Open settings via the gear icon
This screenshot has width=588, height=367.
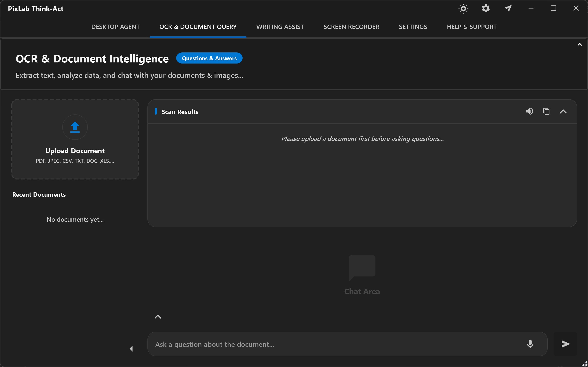click(x=485, y=8)
